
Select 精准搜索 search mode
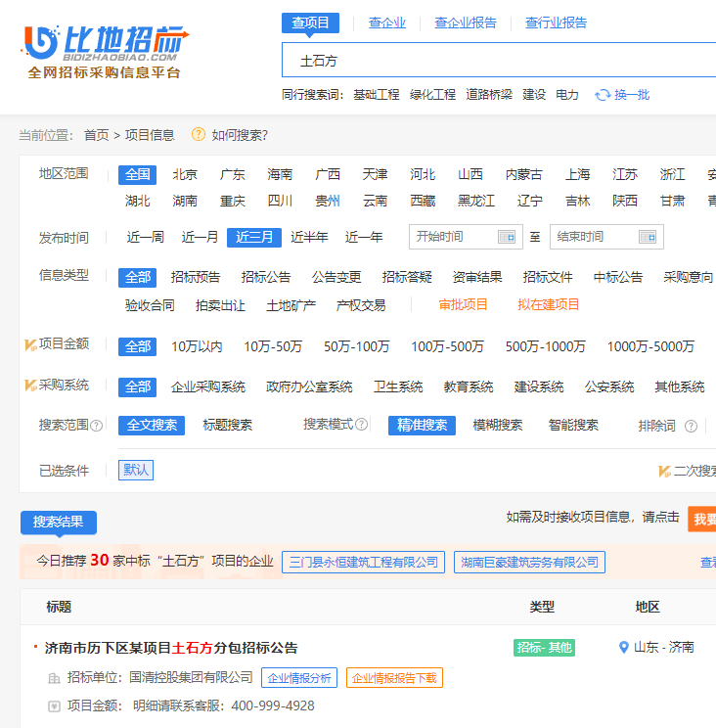pos(422,426)
